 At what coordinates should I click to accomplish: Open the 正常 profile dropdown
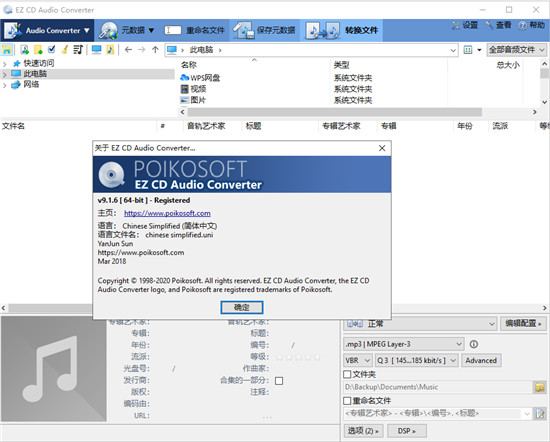pyautogui.click(x=420, y=323)
